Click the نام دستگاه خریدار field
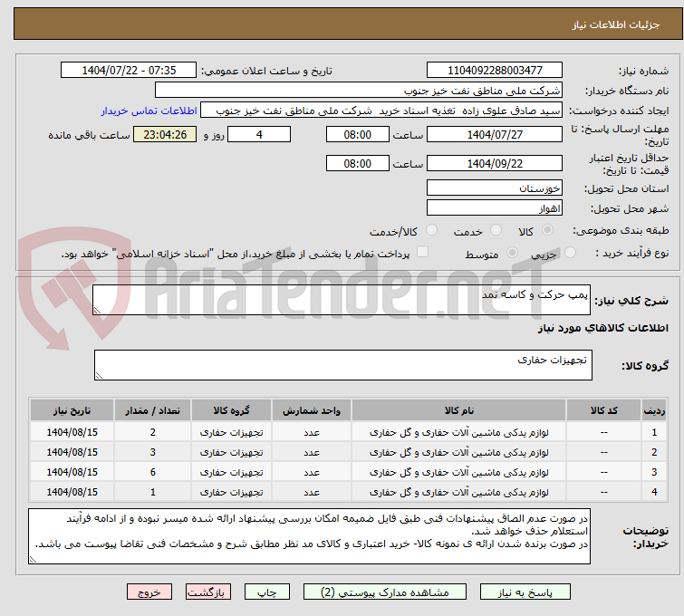The width and height of the screenshot is (684, 616). click(x=359, y=90)
